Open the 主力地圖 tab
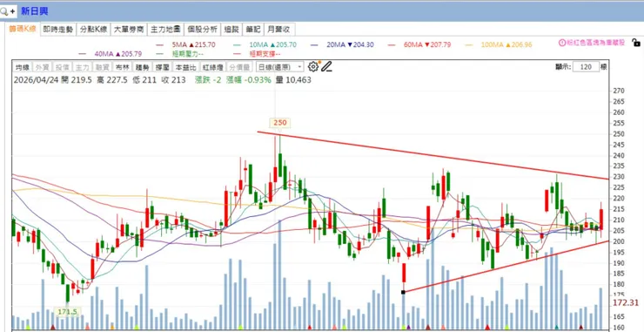 [165, 30]
